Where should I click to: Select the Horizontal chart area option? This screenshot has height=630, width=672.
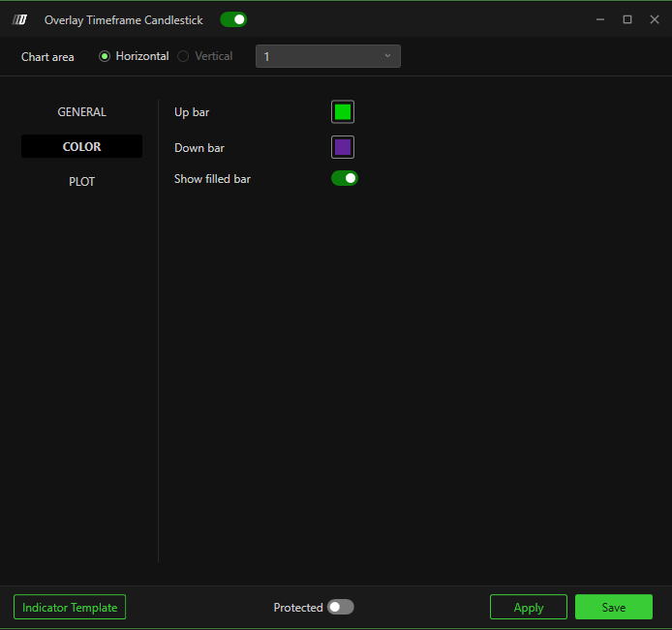tap(105, 56)
